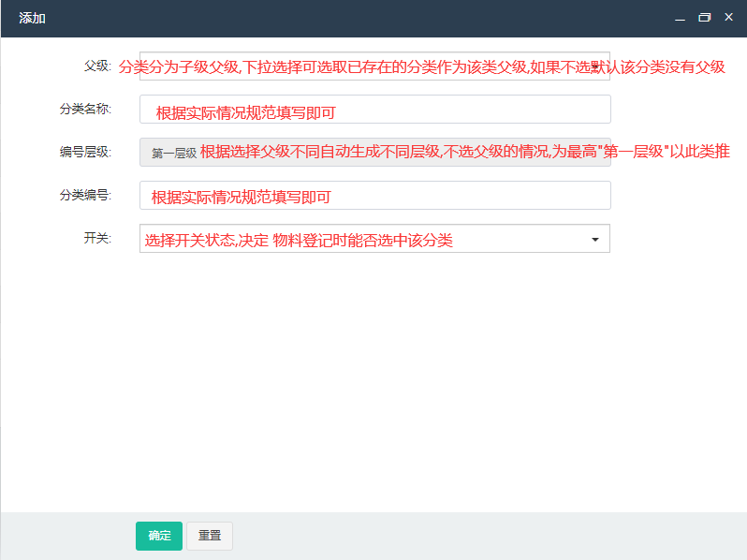Select the 编号层级 label text
747x560 pixels.
(x=85, y=152)
